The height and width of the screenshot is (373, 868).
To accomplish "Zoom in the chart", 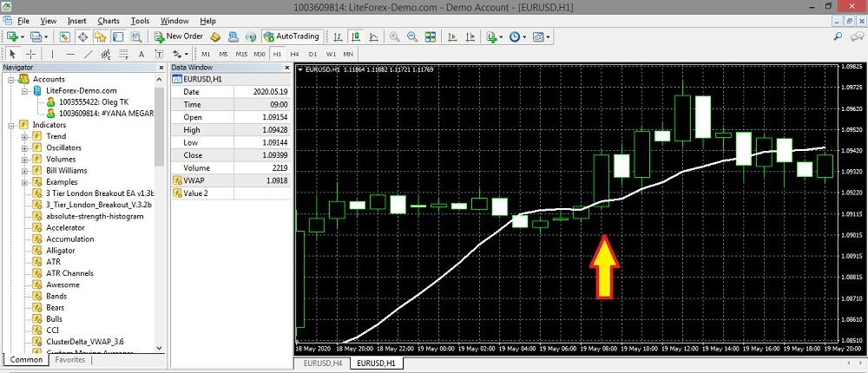I will tap(395, 37).
